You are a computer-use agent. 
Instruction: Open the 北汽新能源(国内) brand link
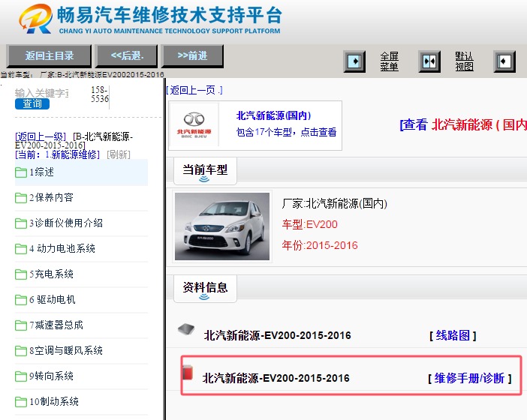[273, 115]
